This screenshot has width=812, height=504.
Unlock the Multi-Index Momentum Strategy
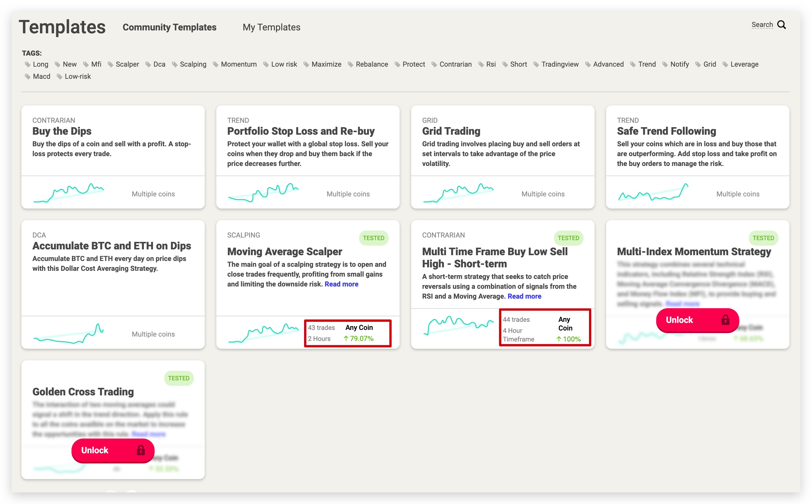(x=697, y=320)
